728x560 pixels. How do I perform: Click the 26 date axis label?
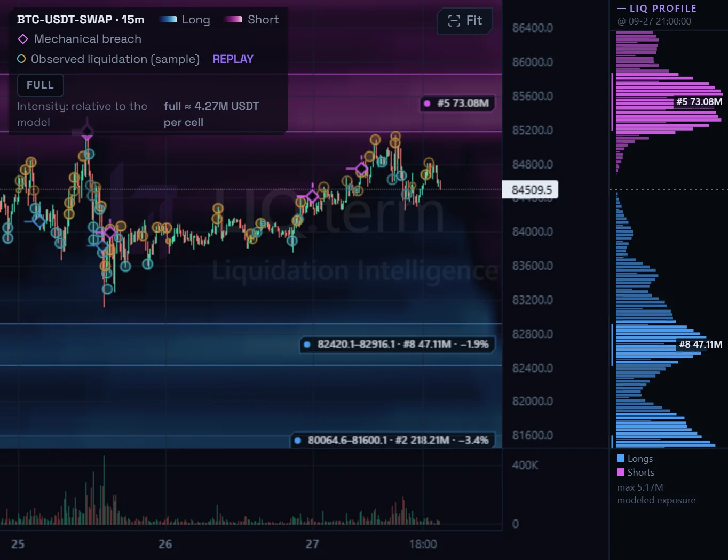point(165,545)
